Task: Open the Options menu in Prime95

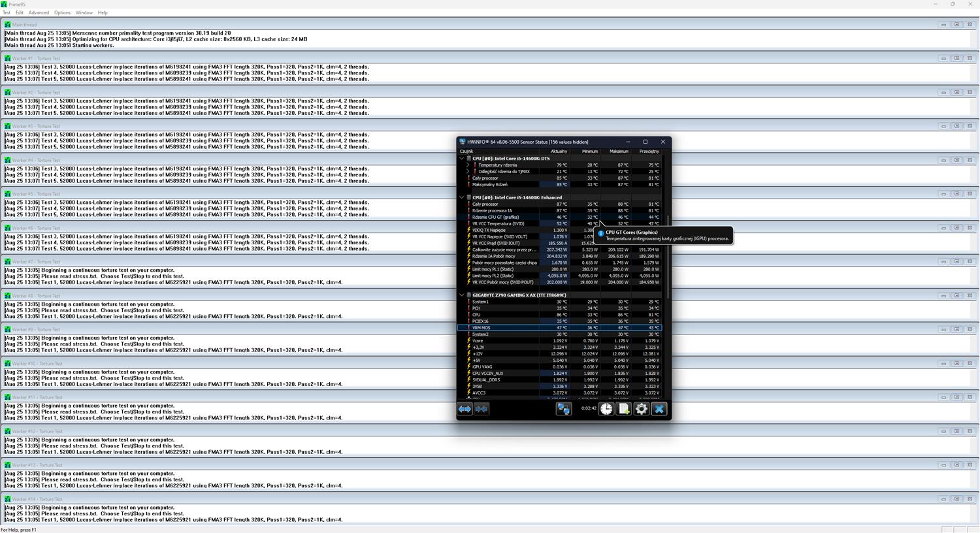Action: coord(63,12)
